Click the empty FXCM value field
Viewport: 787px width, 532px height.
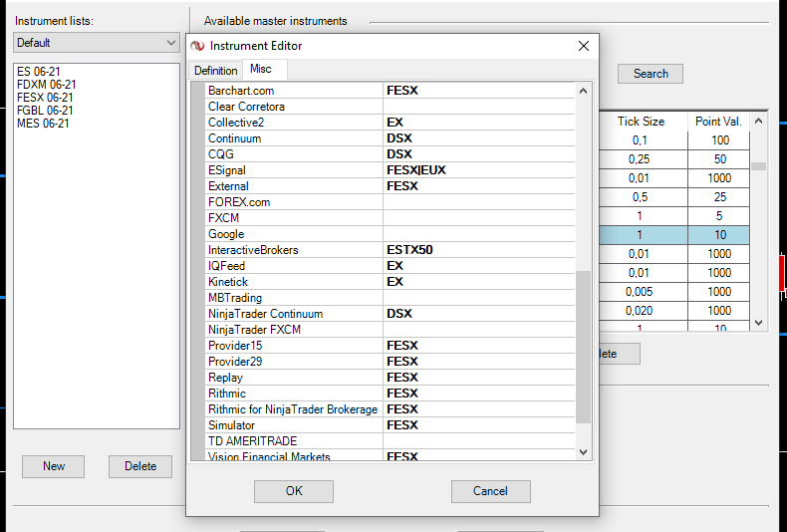point(479,218)
